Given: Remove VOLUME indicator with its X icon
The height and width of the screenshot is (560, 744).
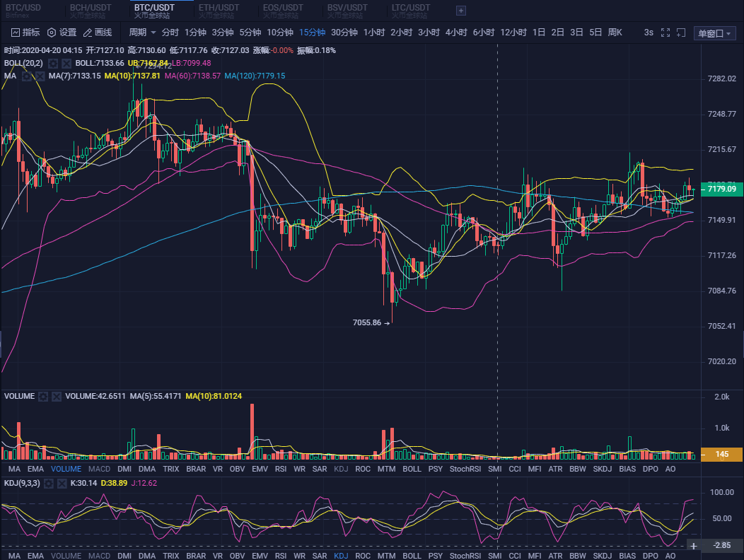Looking at the screenshot, I should [x=57, y=397].
